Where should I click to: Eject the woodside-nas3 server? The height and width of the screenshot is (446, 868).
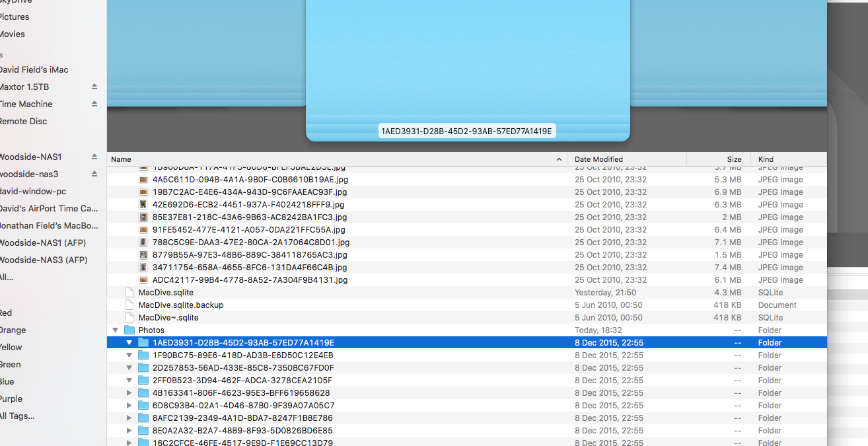tap(94, 174)
